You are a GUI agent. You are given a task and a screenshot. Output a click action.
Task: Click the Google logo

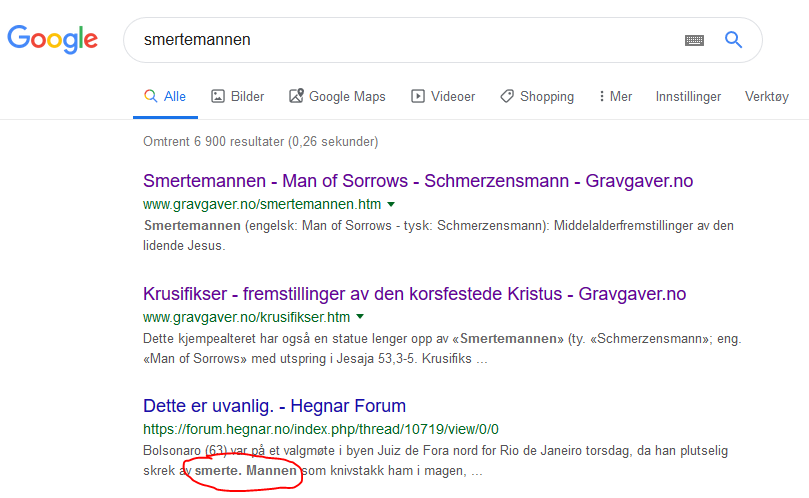(52, 40)
